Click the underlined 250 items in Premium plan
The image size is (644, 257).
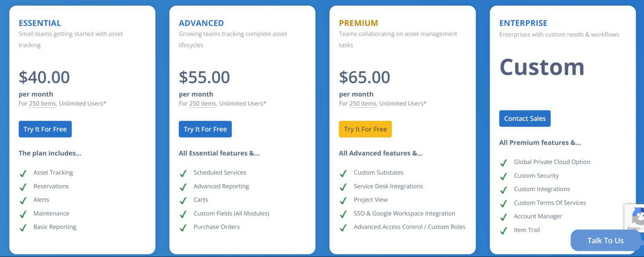363,103
